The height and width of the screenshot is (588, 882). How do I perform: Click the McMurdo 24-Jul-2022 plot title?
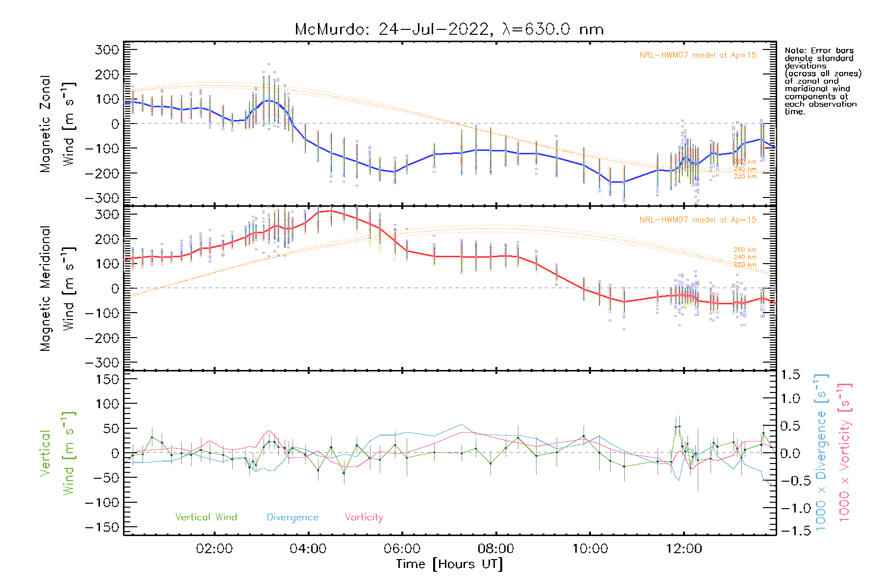[x=449, y=29]
